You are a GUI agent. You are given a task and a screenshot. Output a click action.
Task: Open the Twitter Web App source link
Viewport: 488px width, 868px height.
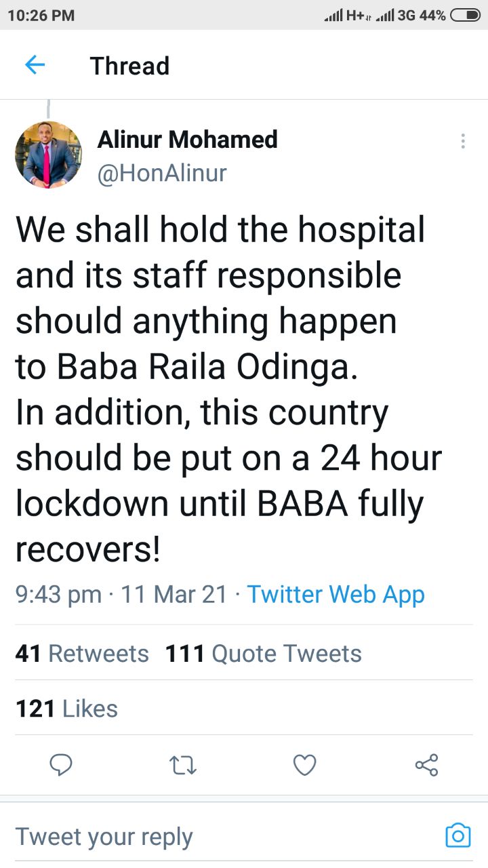click(335, 594)
